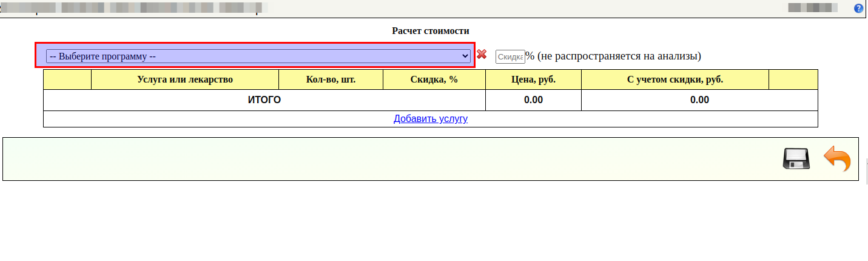This screenshot has width=868, height=261.
Task: Click the "Цена, руб." column header
Action: (x=533, y=80)
